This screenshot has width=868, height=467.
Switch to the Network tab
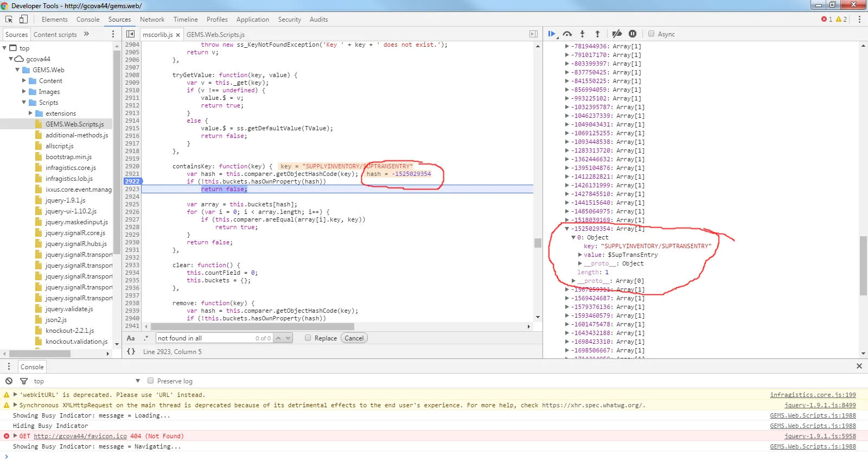[152, 20]
